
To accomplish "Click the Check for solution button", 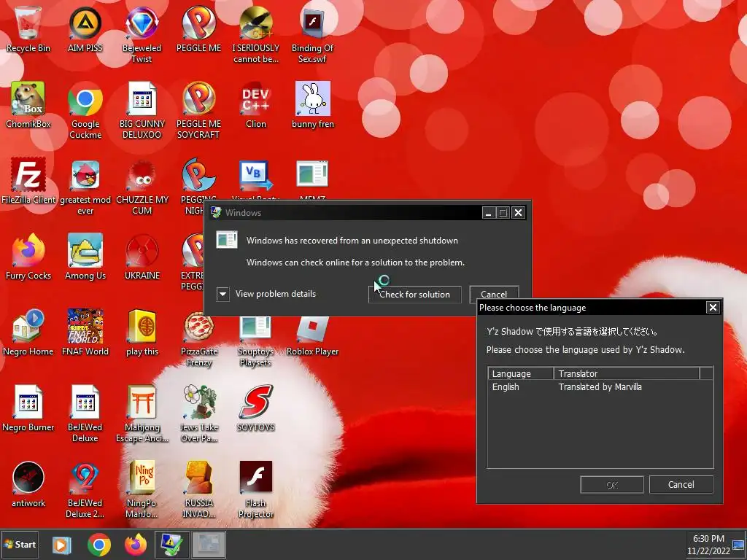I will 414,295.
